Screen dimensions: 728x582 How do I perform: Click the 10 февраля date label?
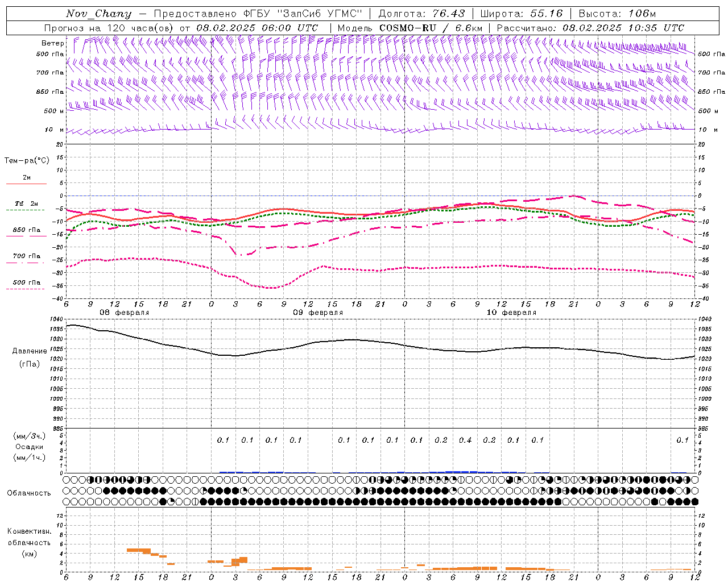pyautogui.click(x=511, y=313)
